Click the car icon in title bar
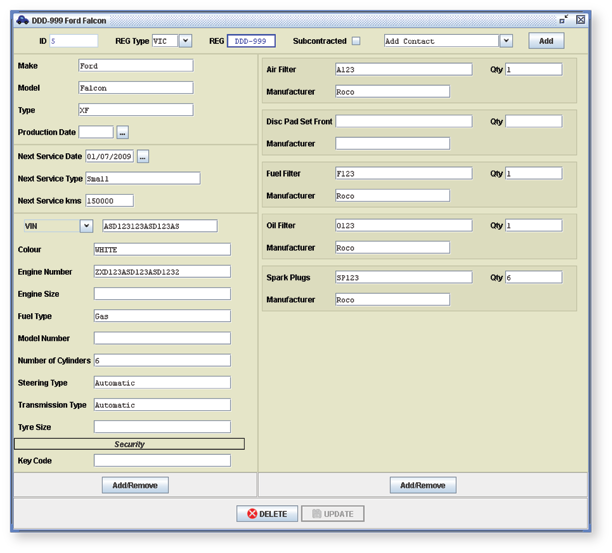 pos(22,20)
